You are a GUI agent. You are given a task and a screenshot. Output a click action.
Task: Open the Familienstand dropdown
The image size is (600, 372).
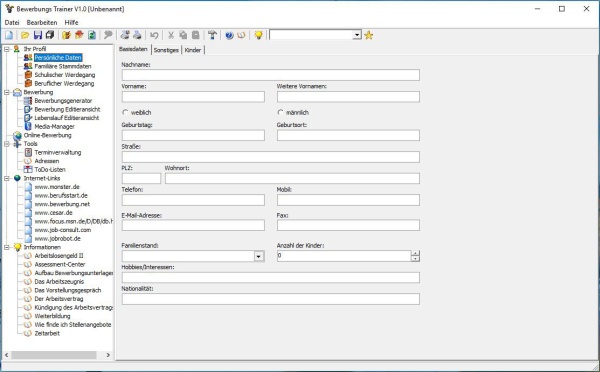tap(259, 256)
